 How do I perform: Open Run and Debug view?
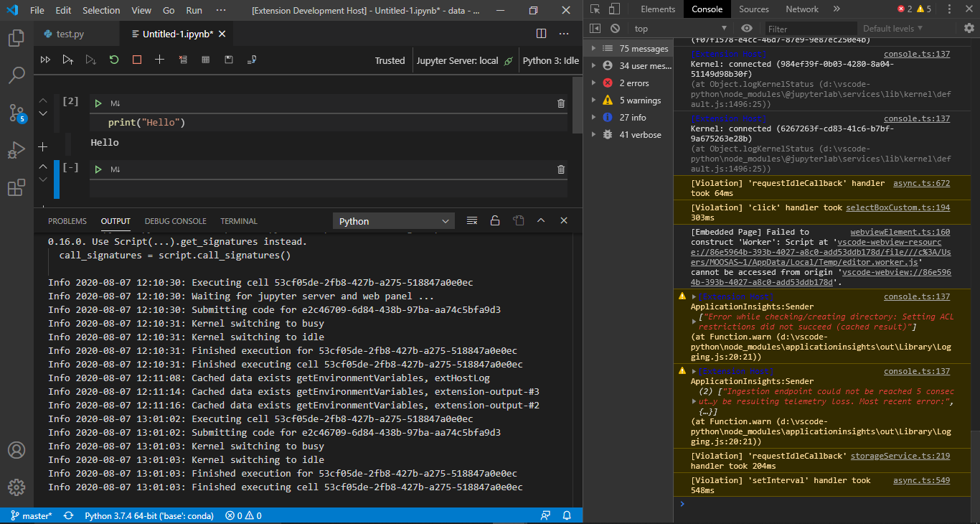coord(17,150)
